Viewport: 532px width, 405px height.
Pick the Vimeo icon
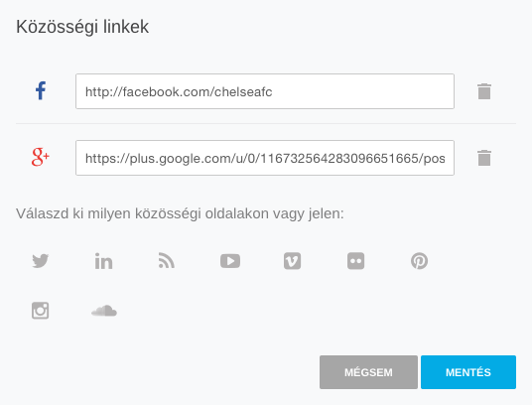tap(293, 261)
